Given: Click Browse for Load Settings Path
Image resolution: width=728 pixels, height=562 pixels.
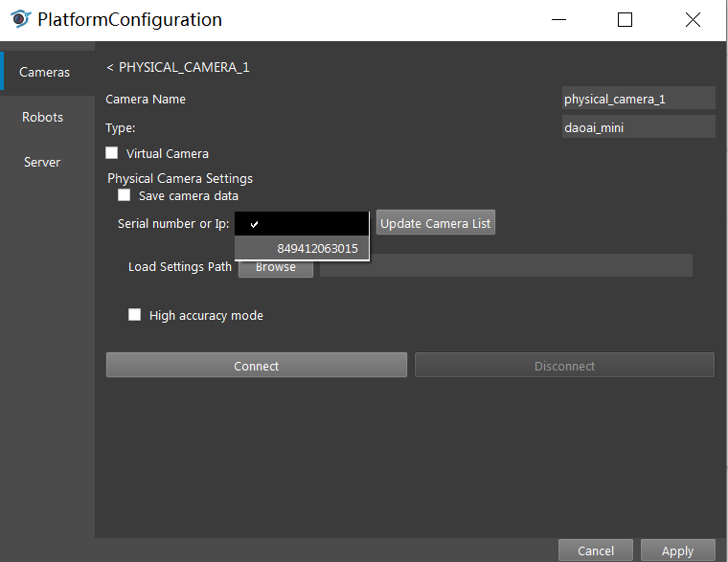Looking at the screenshot, I should point(276,267).
